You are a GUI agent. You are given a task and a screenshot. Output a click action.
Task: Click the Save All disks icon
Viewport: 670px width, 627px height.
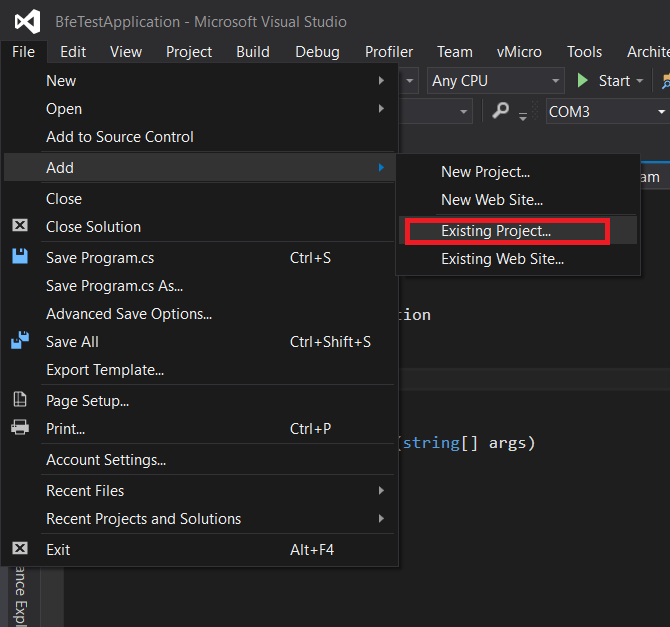click(x=20, y=340)
